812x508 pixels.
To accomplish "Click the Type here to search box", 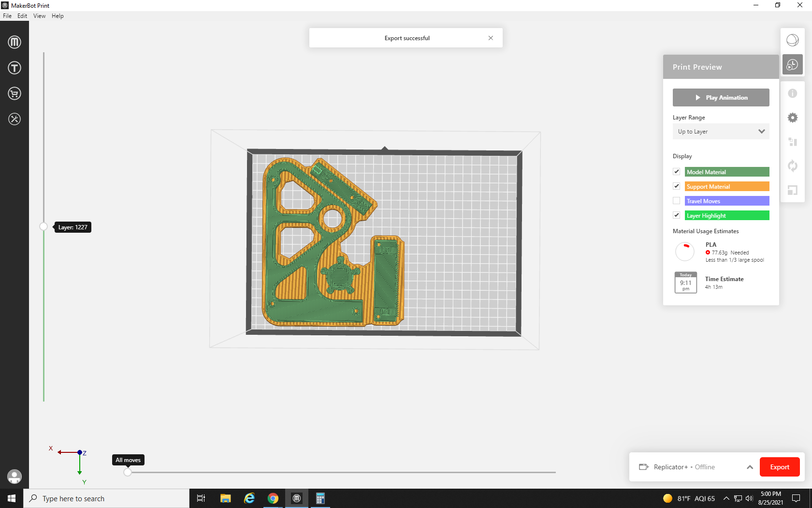I will tap(106, 498).
